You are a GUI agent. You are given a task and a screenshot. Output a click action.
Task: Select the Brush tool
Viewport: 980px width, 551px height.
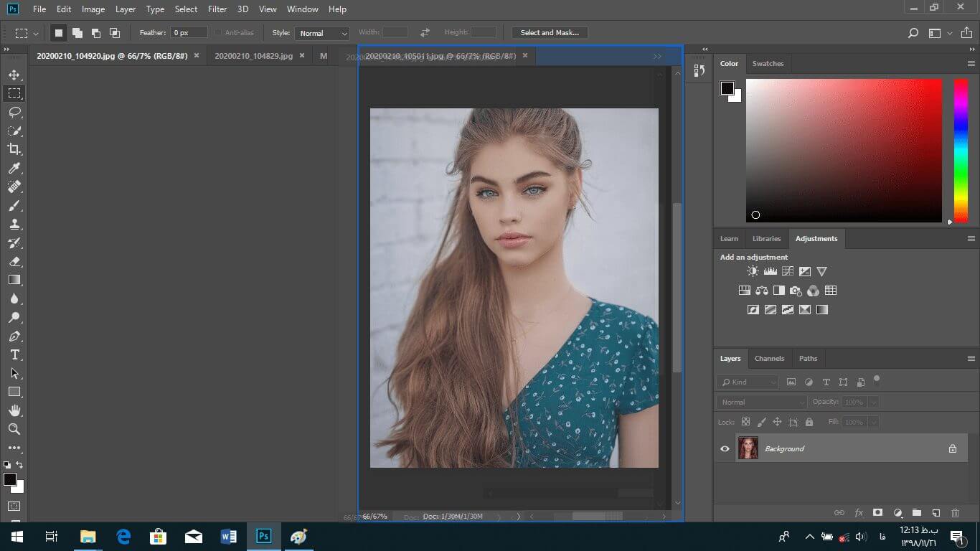pos(14,205)
